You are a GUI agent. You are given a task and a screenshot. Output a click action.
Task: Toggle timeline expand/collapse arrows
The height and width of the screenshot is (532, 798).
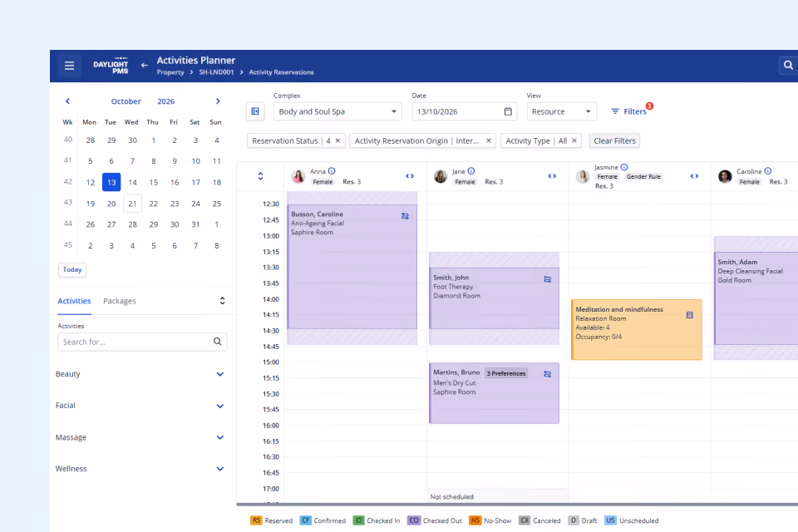pos(260,176)
